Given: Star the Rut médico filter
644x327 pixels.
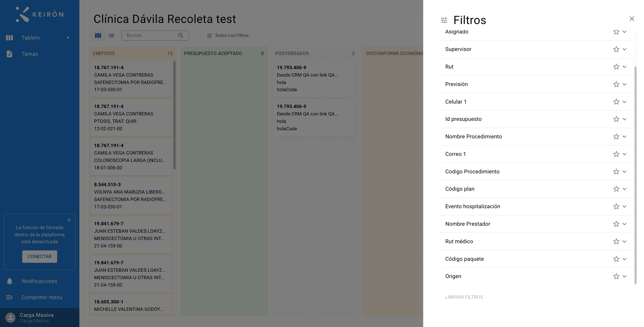Looking at the screenshot, I should [x=616, y=241].
